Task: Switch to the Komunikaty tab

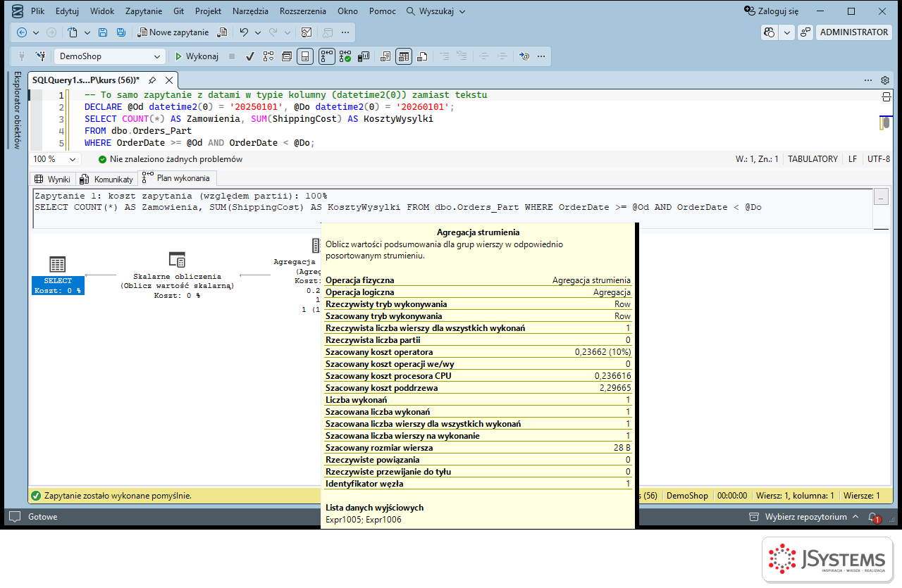Action: pos(107,179)
